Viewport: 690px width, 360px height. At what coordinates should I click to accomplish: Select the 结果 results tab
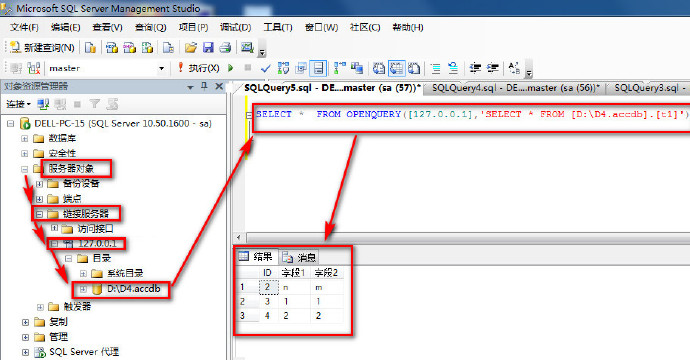click(256, 257)
